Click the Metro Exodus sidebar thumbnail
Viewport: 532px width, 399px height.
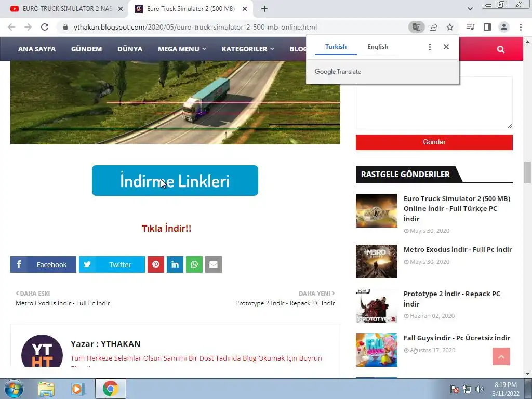377,262
